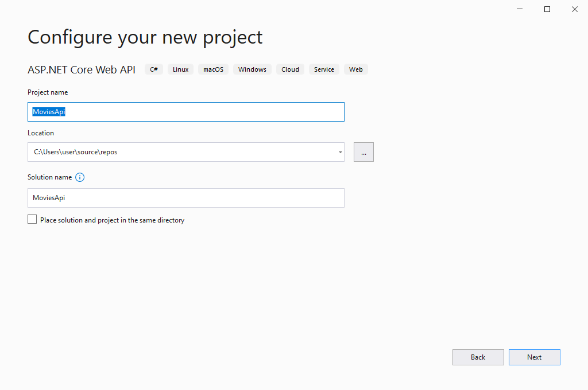Viewport: 588px width, 390px height.
Task: Select the Linux platform tag
Action: [x=180, y=69]
